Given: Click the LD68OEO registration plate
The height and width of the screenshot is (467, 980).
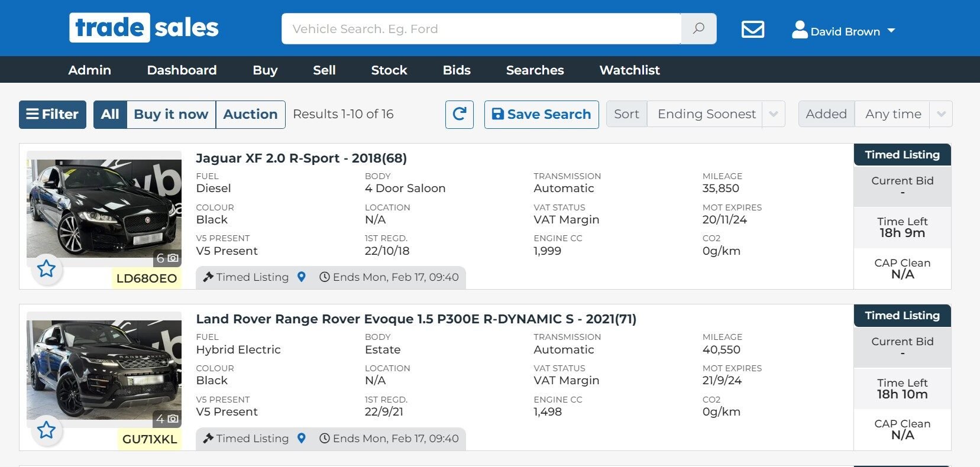Looking at the screenshot, I should coord(146,278).
